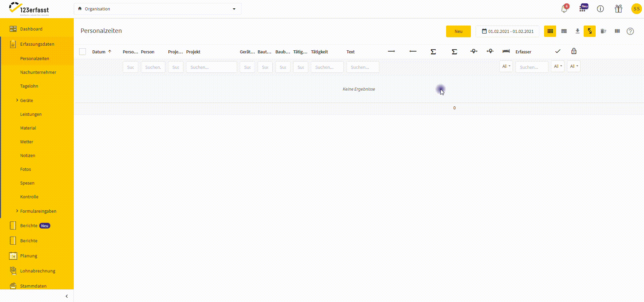
Task: Click the left arrow column header
Action: [413, 51]
